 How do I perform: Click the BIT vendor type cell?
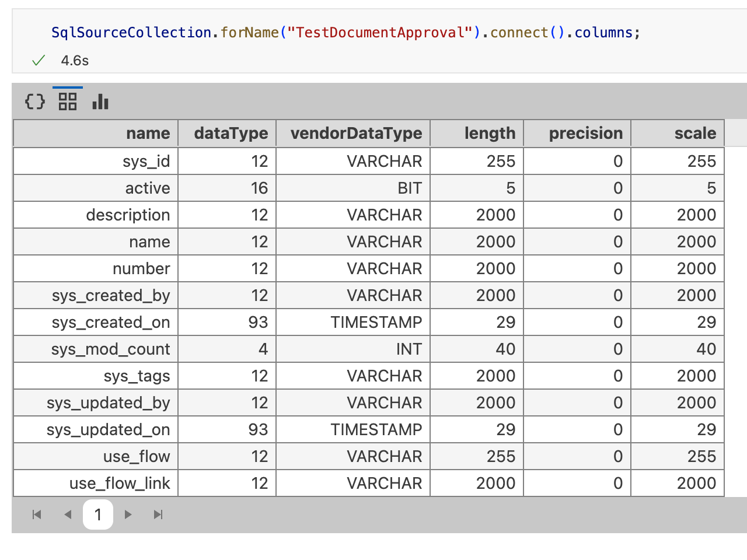(x=409, y=188)
